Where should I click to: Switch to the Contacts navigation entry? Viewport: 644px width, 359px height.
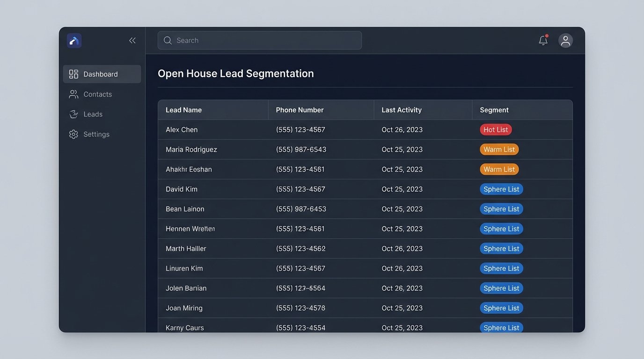point(97,94)
